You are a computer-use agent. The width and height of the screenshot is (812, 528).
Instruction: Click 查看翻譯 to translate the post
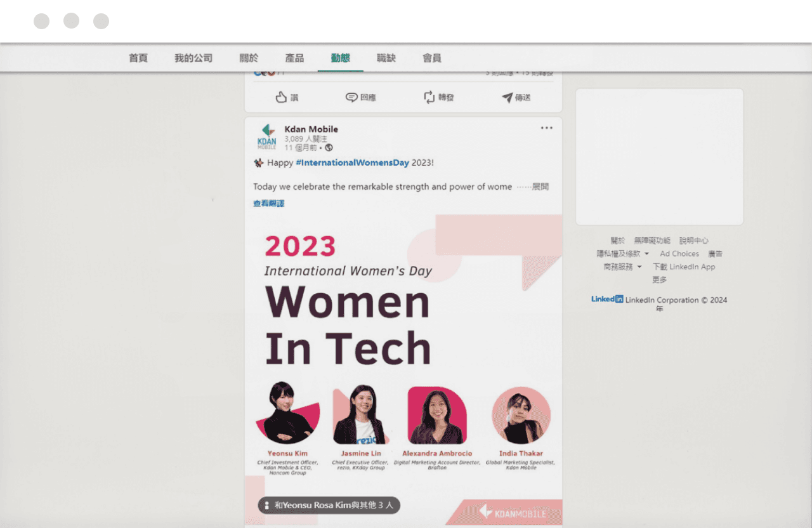pyautogui.click(x=269, y=204)
